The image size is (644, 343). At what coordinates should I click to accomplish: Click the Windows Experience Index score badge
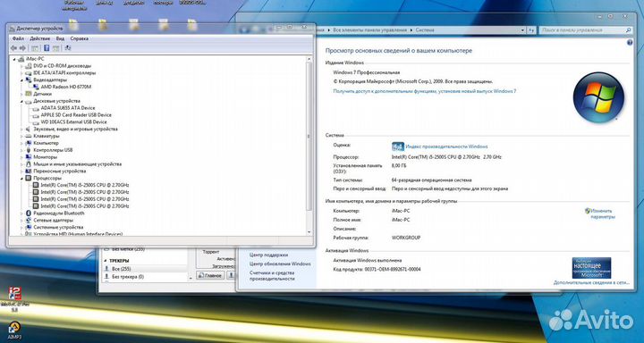point(398,146)
